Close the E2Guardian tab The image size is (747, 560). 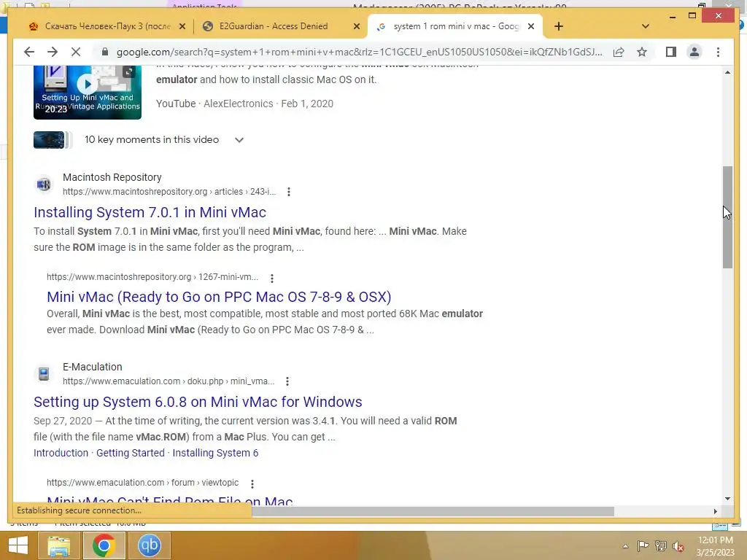click(356, 27)
